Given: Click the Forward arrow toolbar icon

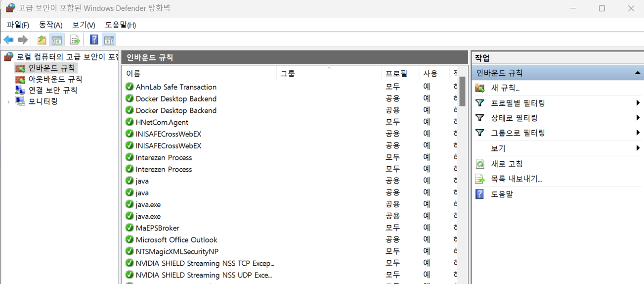Looking at the screenshot, I should 22,40.
